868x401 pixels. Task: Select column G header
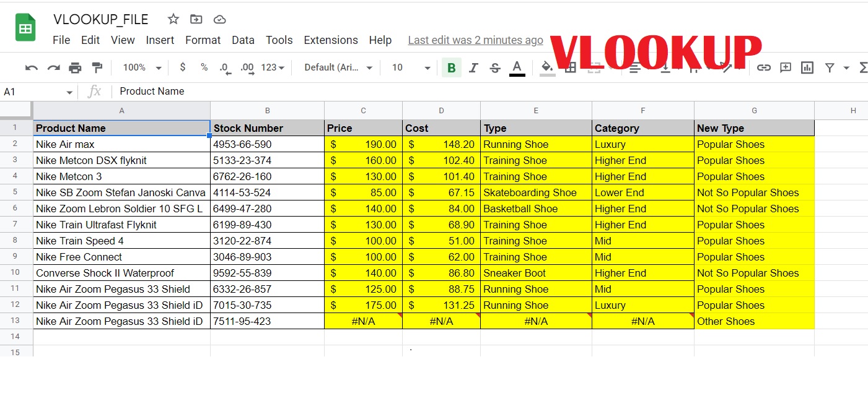point(754,111)
